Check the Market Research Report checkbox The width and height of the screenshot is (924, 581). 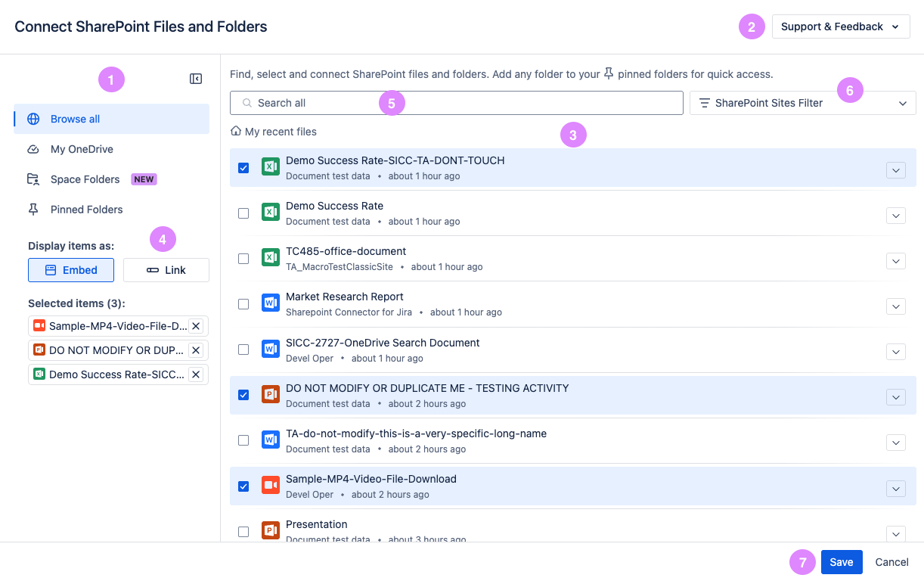pos(243,304)
